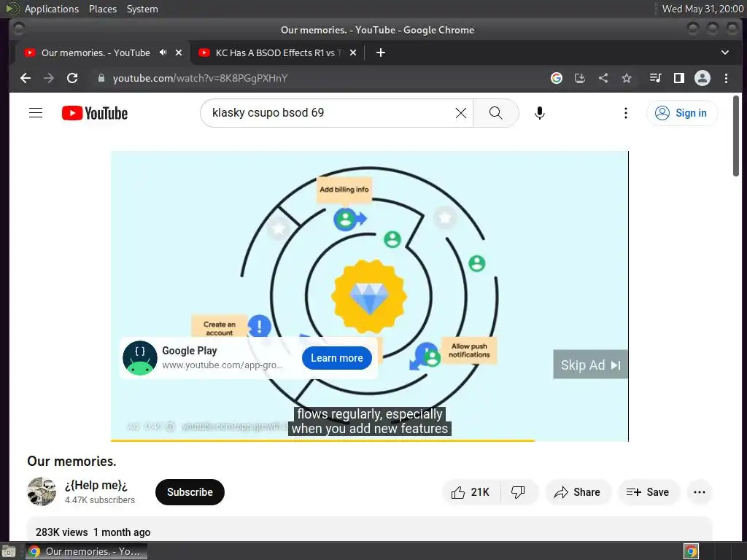Switch to KC Has A BSOD Effects tab
Screen dimensions: 747x560
click(278, 52)
